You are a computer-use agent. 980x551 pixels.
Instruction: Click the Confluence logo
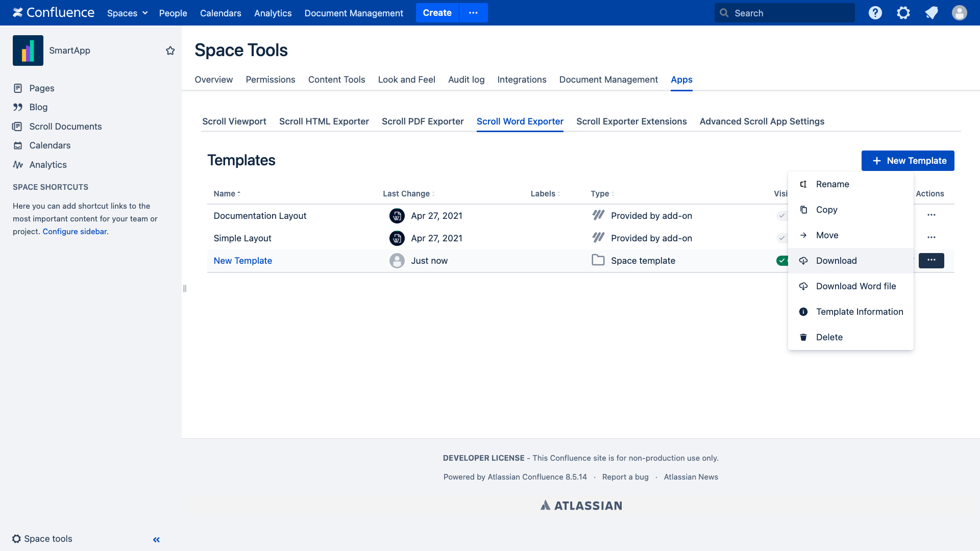click(x=54, y=13)
